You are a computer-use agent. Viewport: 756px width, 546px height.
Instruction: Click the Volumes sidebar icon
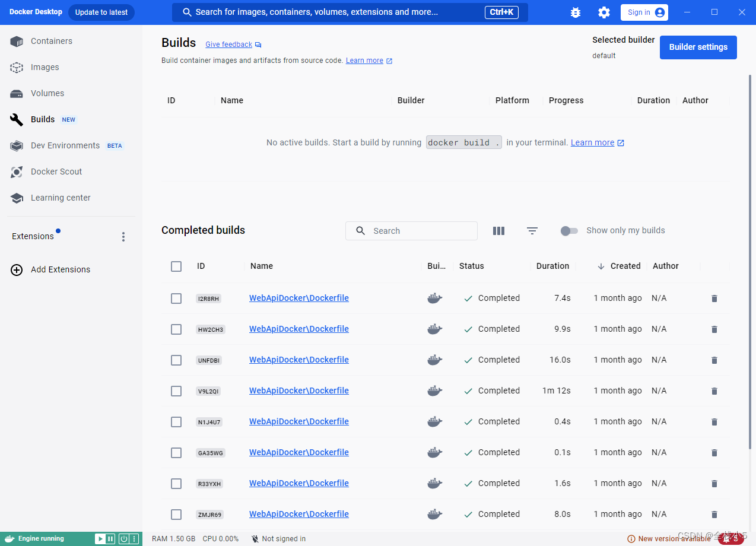17,94
